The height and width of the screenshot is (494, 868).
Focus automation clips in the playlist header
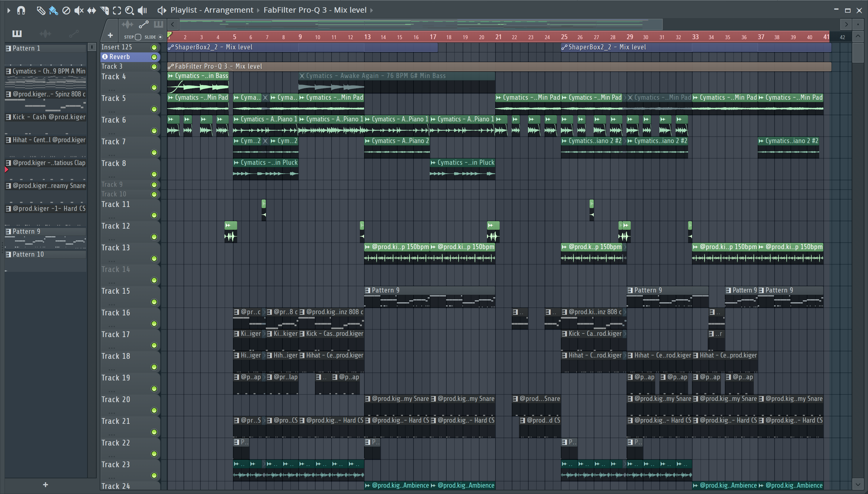coord(143,24)
